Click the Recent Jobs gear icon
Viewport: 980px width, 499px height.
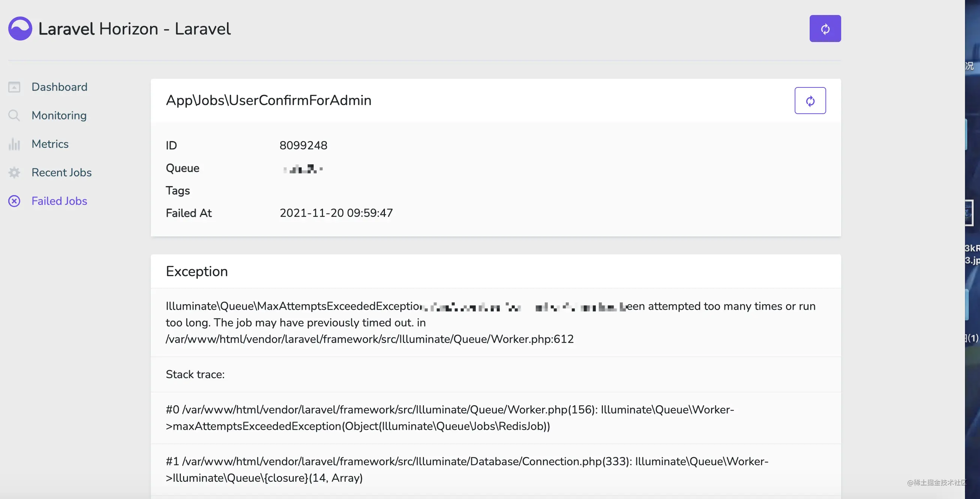tap(14, 173)
